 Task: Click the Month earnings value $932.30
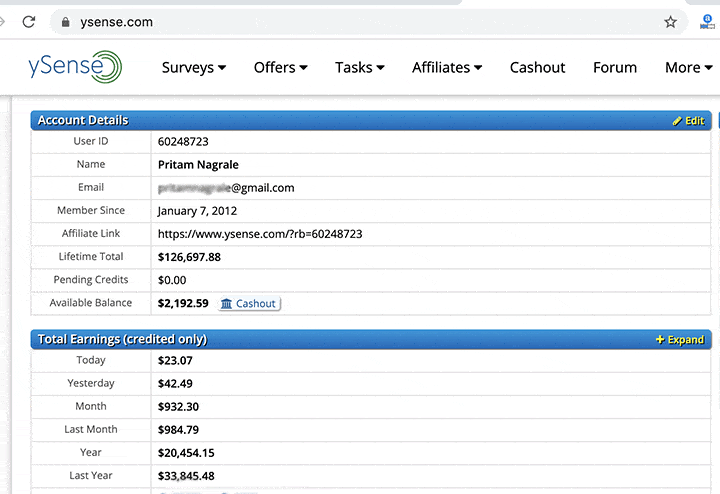pos(178,407)
